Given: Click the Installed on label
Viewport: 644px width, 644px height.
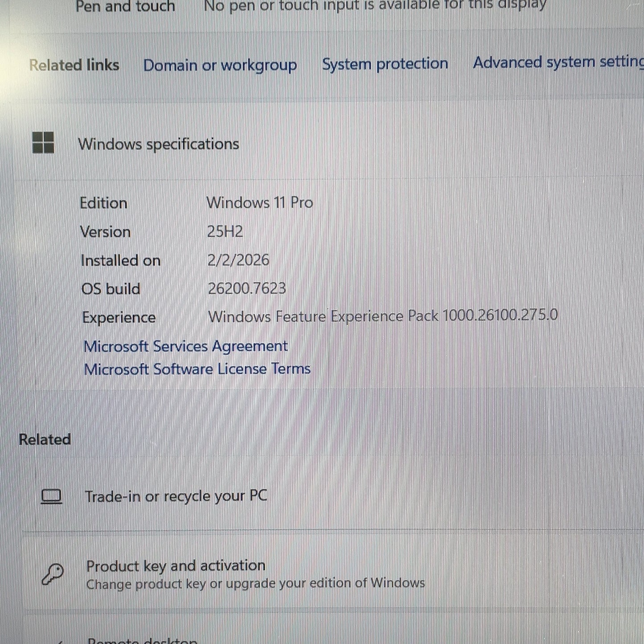Looking at the screenshot, I should (x=121, y=261).
